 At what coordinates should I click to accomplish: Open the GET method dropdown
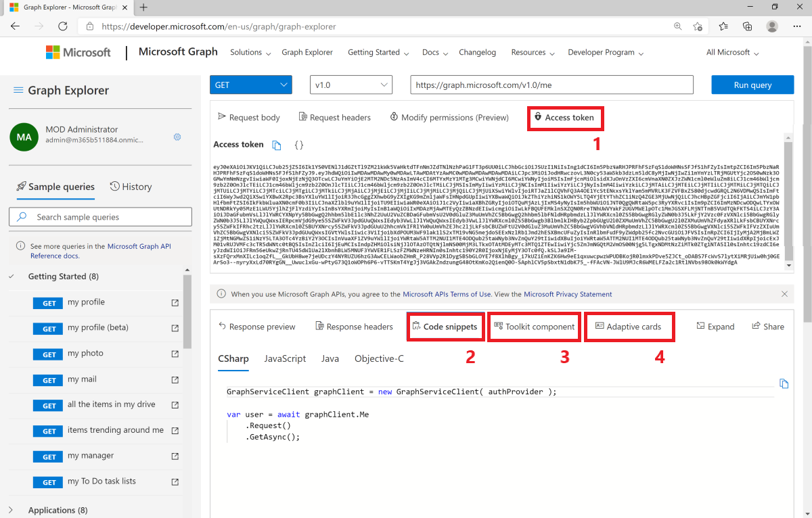pos(250,85)
